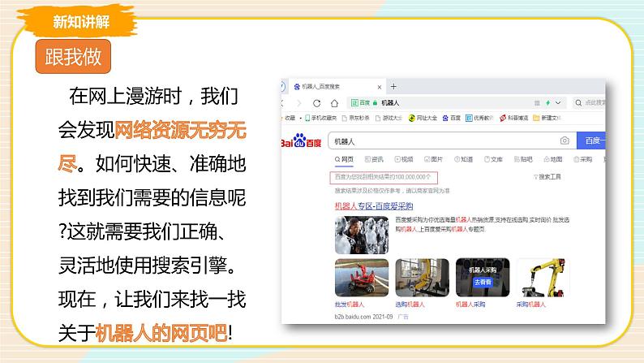Open the 搜索工具 filter expander
This screenshot has height=363, width=644.
tap(550, 175)
